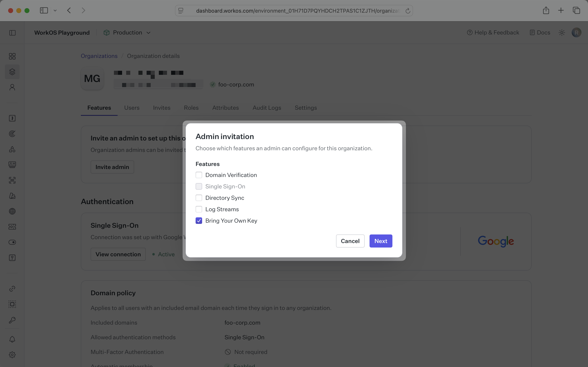The image size is (588, 367).
Task: Open the Users person icon in sidebar
Action: [x=12, y=87]
